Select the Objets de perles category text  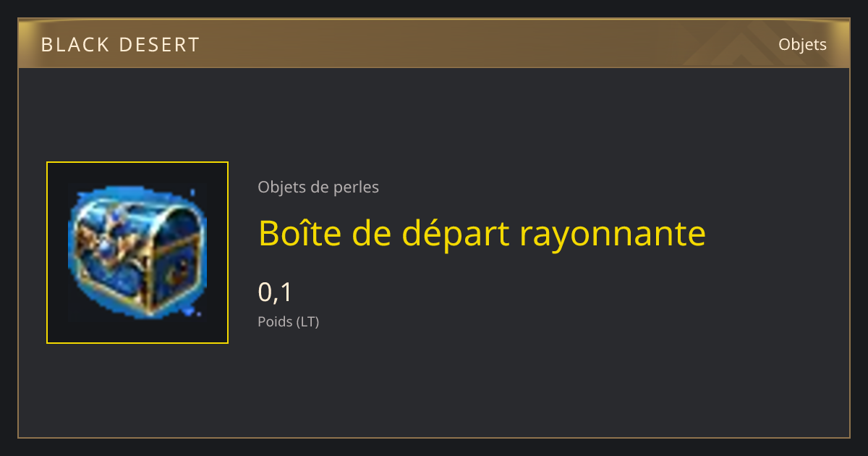[x=318, y=187]
